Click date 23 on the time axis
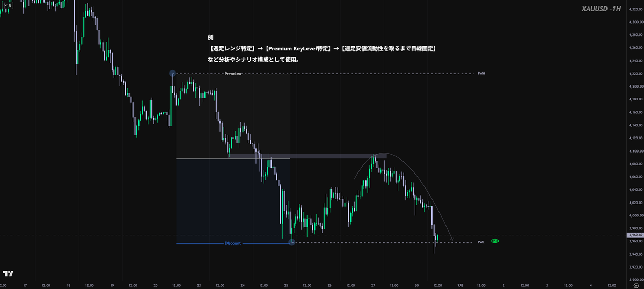 coord(199,286)
